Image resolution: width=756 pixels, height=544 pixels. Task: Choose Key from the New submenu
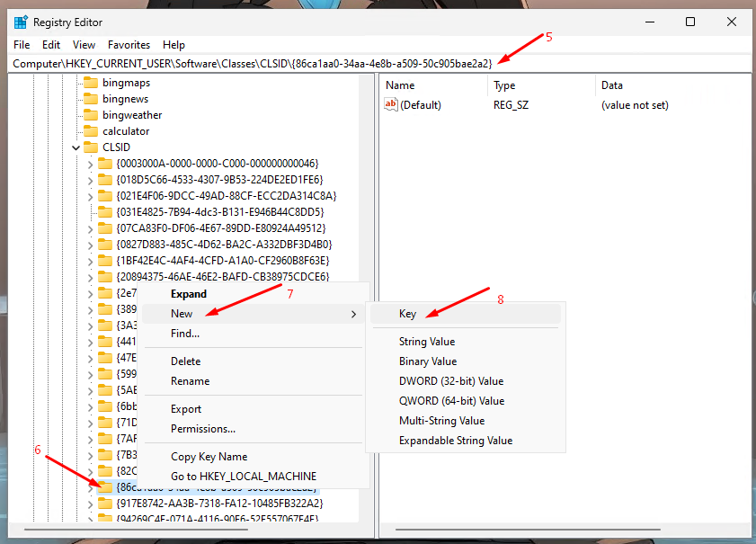point(408,314)
